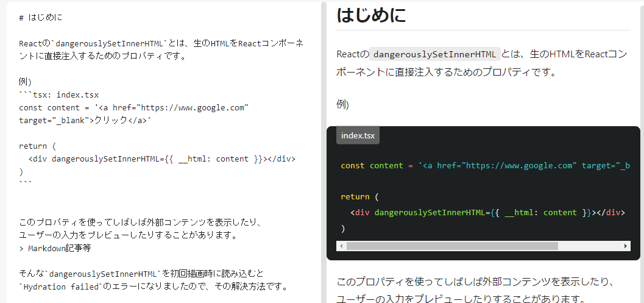Click the editor line '# はじめに'
This screenshot has width=644, height=303.
(x=41, y=18)
